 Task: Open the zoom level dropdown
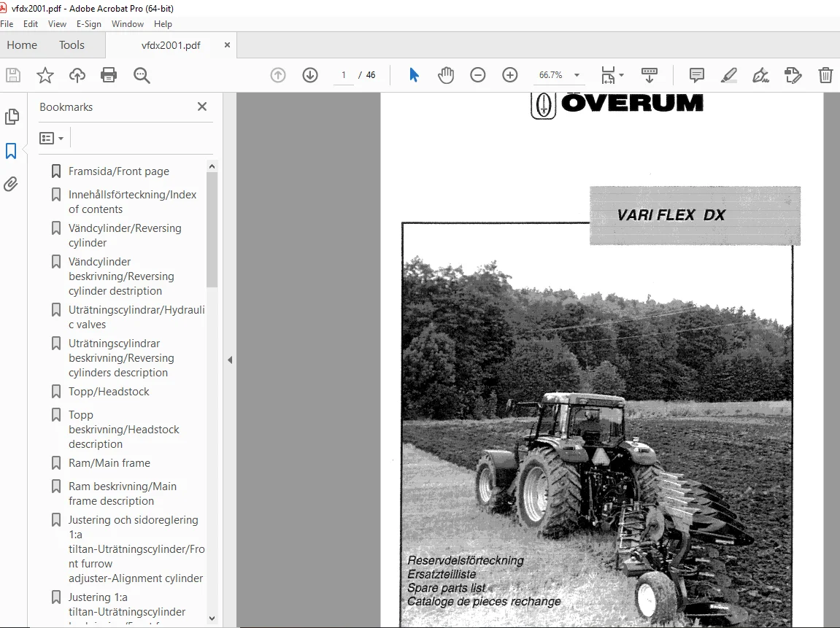coord(577,75)
